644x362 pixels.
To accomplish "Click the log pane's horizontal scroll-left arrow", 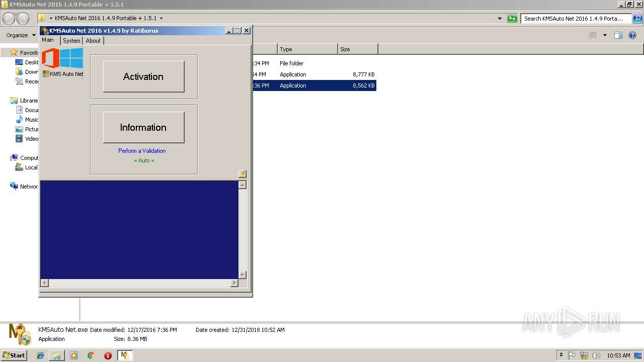I will pos(44,283).
